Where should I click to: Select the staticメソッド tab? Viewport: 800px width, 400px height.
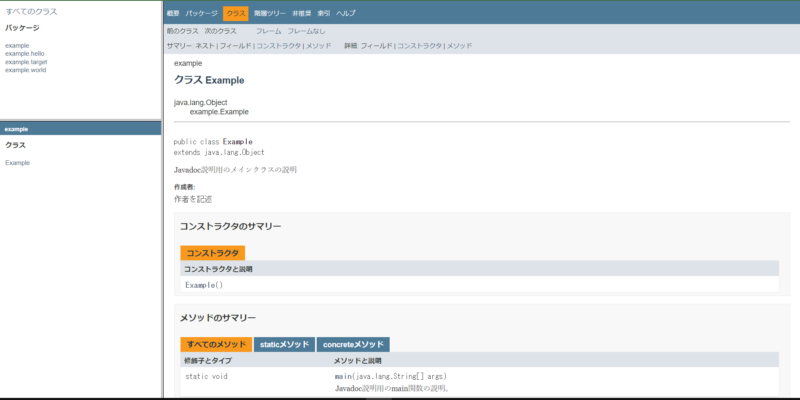point(284,344)
